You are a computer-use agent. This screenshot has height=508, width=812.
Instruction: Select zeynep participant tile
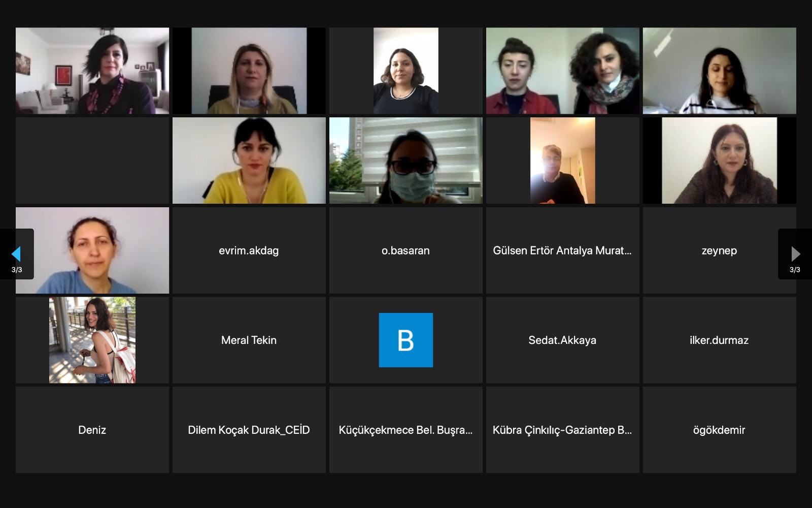(x=719, y=250)
